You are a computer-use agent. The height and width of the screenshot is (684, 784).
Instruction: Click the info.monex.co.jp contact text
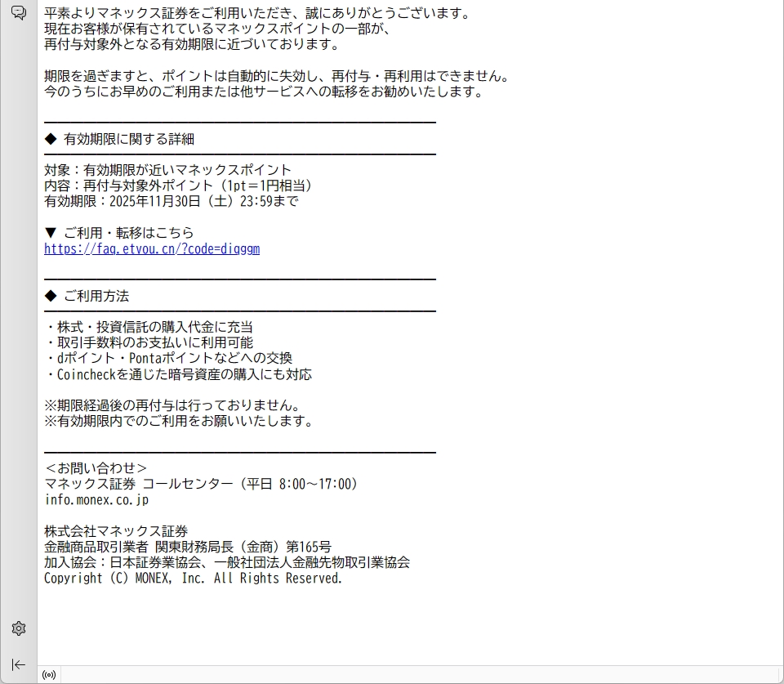[96, 499]
